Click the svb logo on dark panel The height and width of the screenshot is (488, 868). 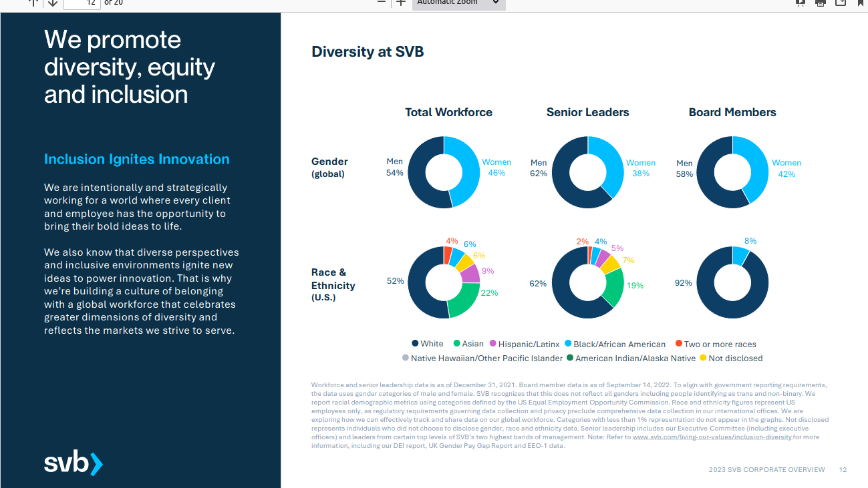[74, 463]
